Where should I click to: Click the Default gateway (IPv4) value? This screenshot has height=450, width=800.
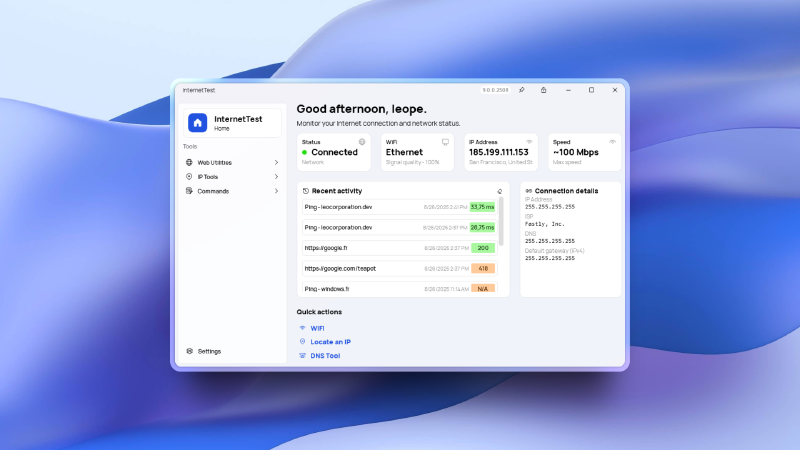[x=549, y=258]
